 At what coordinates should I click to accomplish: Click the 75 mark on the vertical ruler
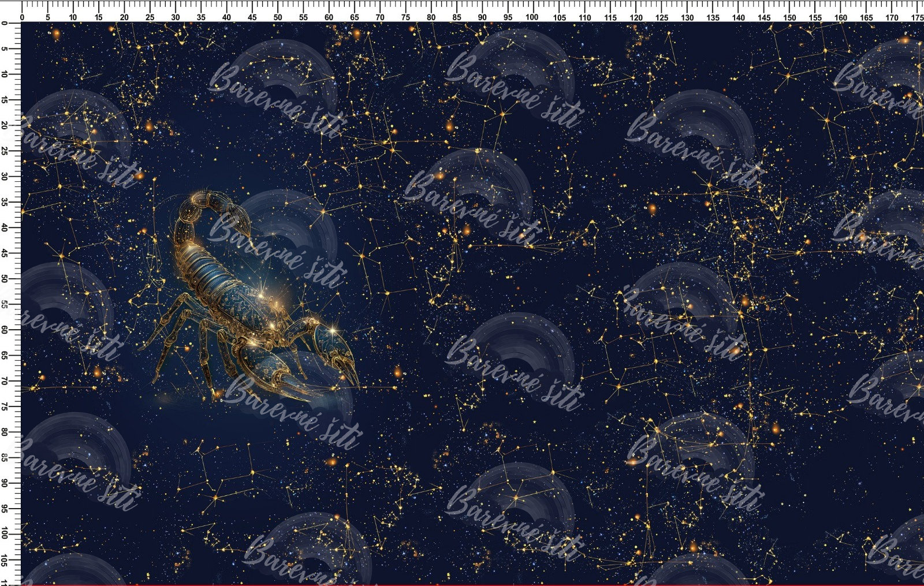click(5, 406)
